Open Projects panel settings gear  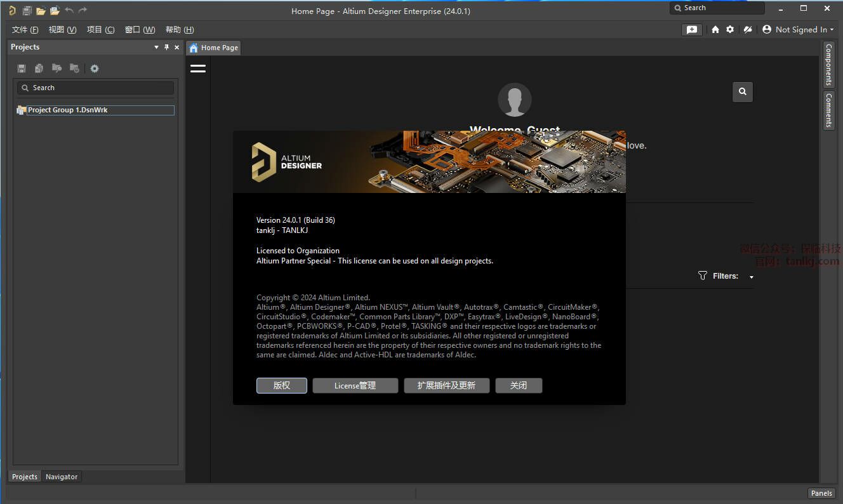tap(95, 69)
